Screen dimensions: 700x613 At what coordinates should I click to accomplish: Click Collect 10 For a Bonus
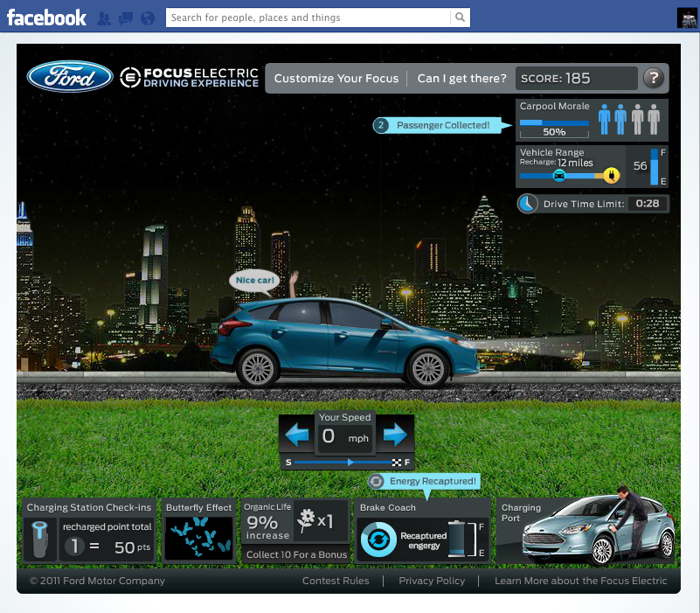pos(296,554)
